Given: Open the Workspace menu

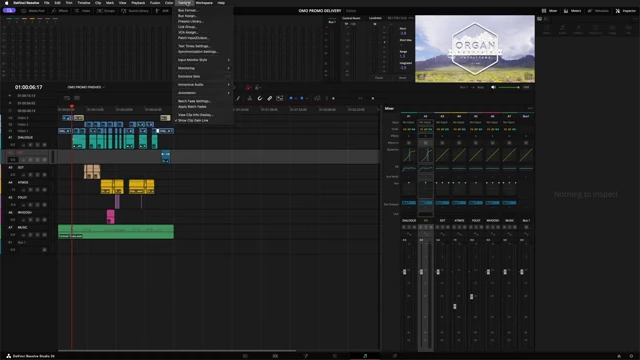Looking at the screenshot, I should [x=204, y=3].
